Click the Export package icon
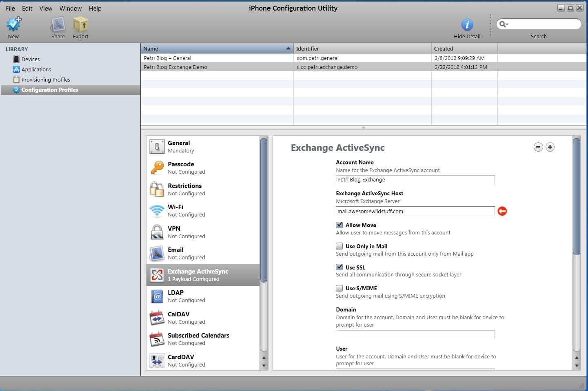 click(x=80, y=24)
